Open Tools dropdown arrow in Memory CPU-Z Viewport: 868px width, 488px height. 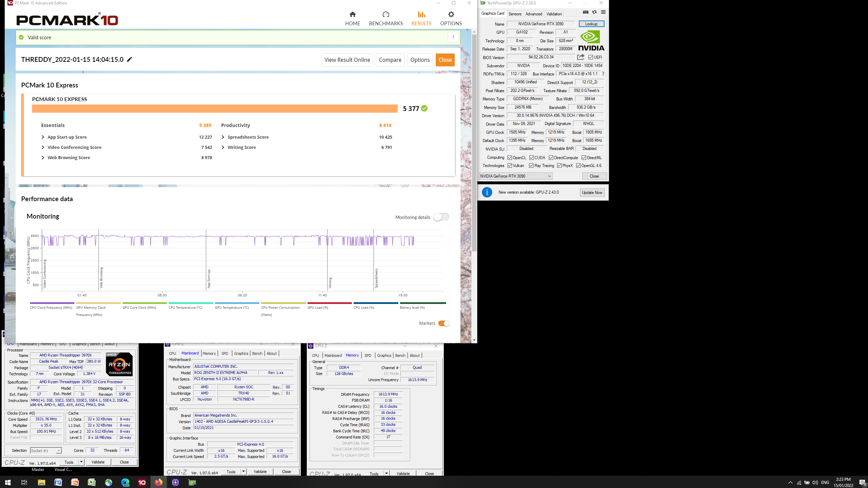point(386,473)
